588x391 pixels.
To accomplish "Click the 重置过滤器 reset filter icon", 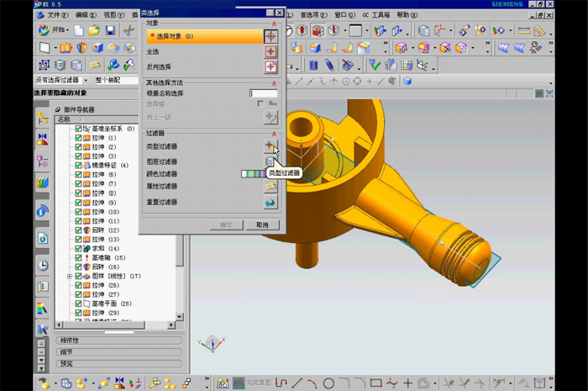I will click(x=270, y=203).
